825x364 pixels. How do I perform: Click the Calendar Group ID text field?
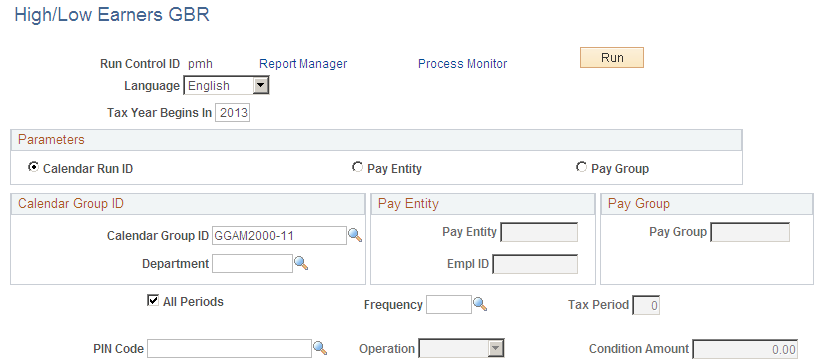(x=279, y=236)
